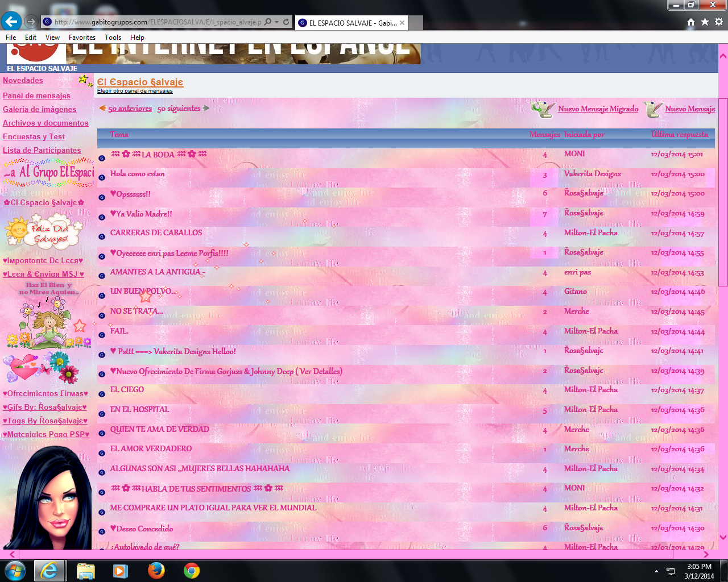This screenshot has height=582, width=728.
Task: Open the address bar autocomplete dropdown arrow
Action: point(277,22)
